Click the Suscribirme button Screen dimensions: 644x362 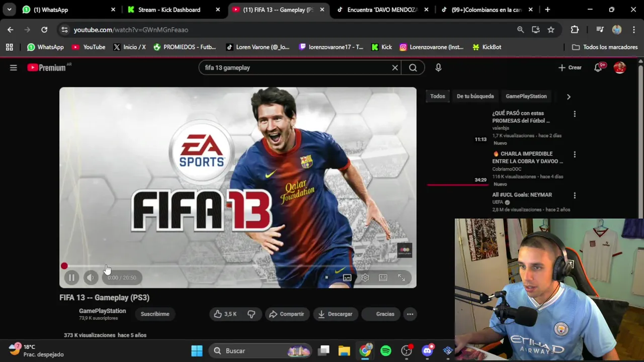pos(155,314)
